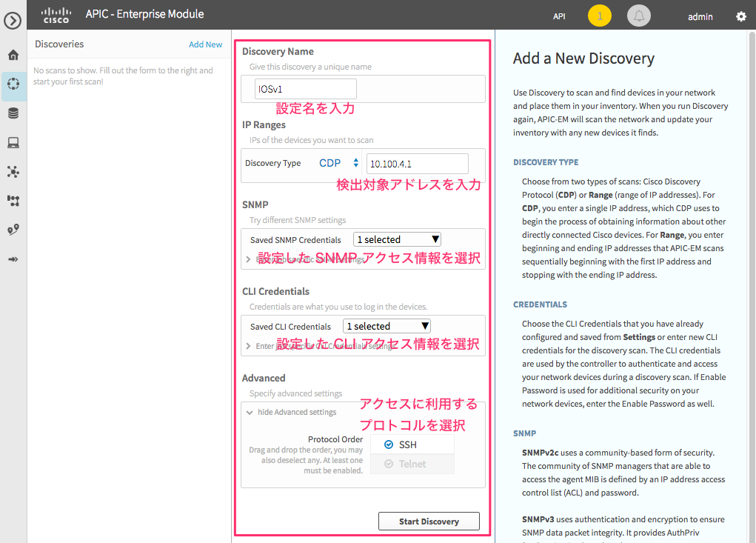Click the IP Ranges section heading
The width and height of the screenshot is (756, 543).
tap(264, 125)
